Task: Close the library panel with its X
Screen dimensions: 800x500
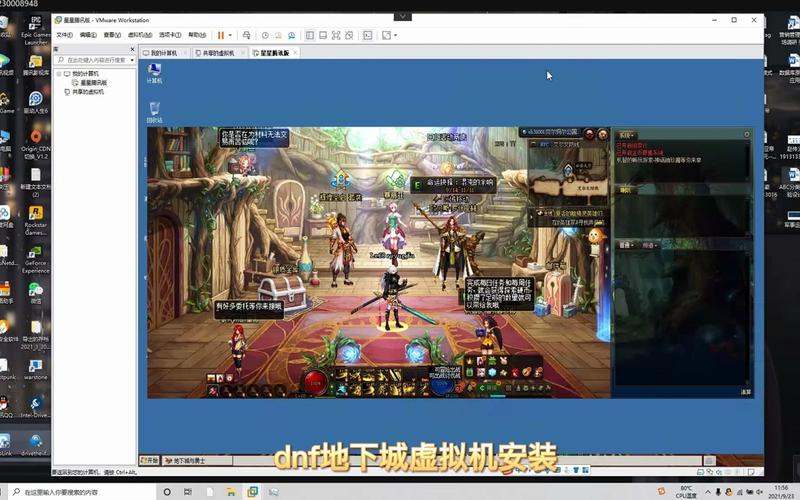Action: tap(132, 49)
